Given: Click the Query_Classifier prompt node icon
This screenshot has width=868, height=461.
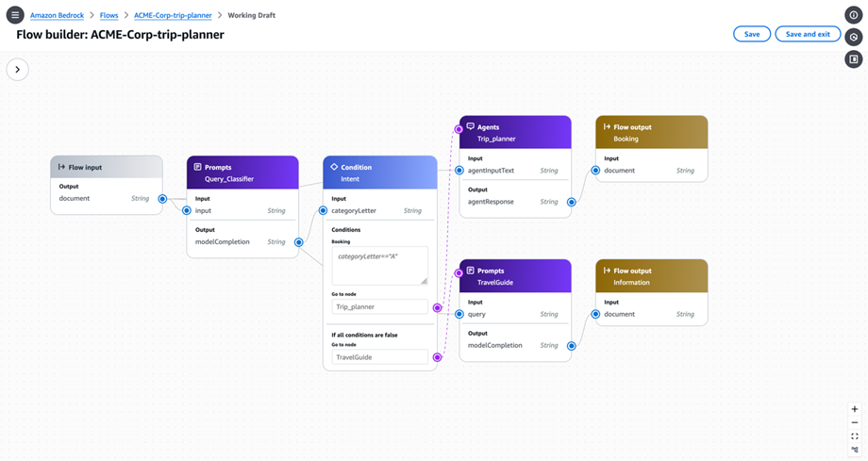Looking at the screenshot, I should [x=197, y=167].
